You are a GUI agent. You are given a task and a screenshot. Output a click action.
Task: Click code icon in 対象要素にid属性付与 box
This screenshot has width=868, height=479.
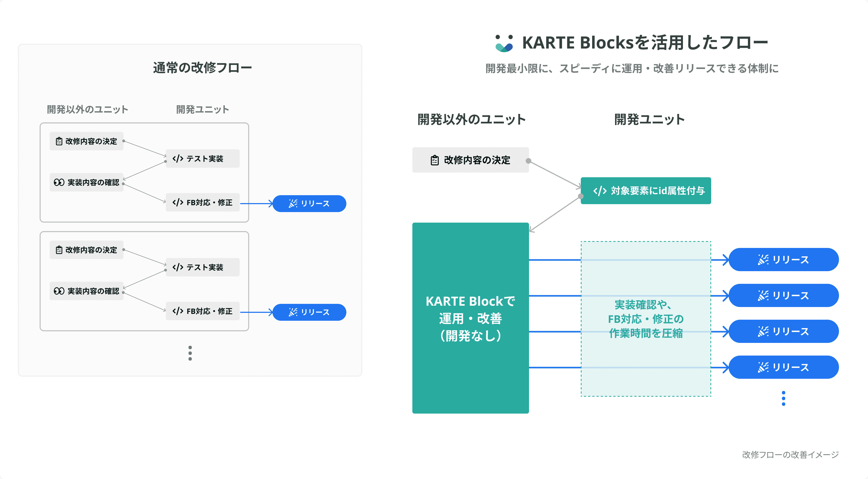pyautogui.click(x=600, y=191)
